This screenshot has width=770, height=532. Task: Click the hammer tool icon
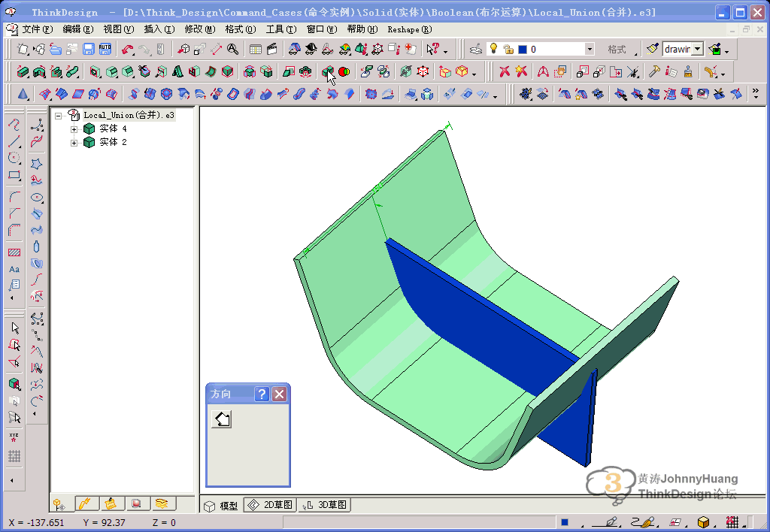click(654, 72)
